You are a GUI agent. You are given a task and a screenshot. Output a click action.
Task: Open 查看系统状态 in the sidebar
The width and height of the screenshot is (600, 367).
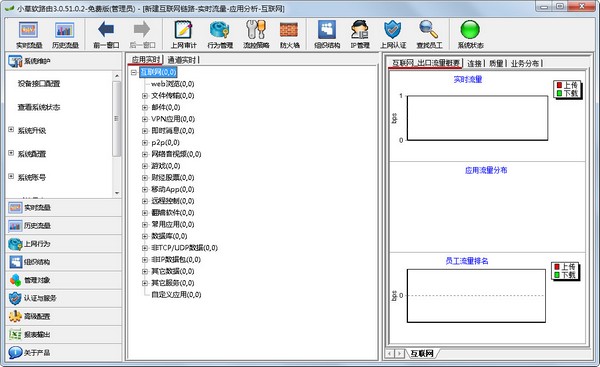(39, 107)
